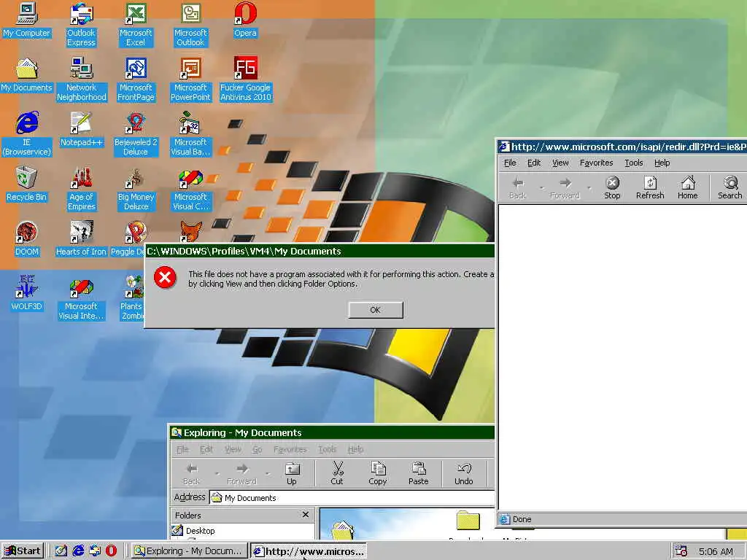Launch Opera from quick launch

[111, 551]
